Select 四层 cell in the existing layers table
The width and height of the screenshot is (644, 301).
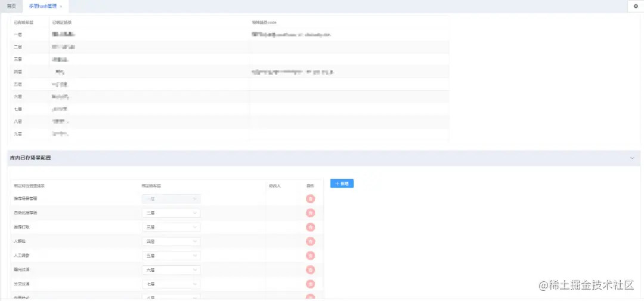point(18,72)
